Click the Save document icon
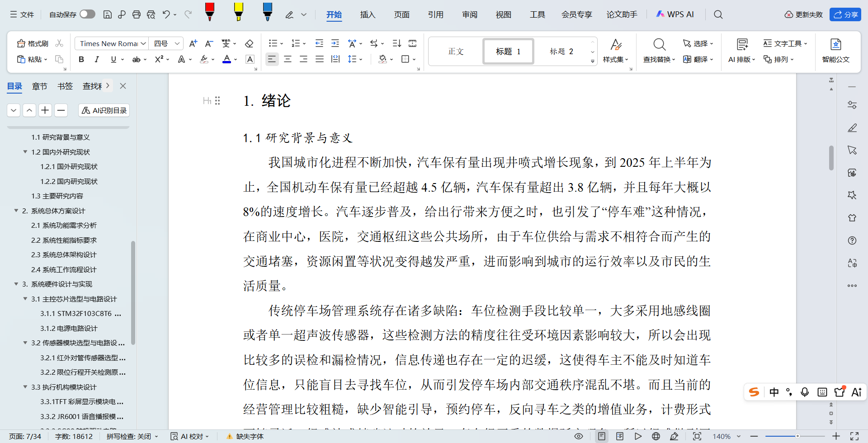Screen dimensions: 868x443 pos(108,14)
